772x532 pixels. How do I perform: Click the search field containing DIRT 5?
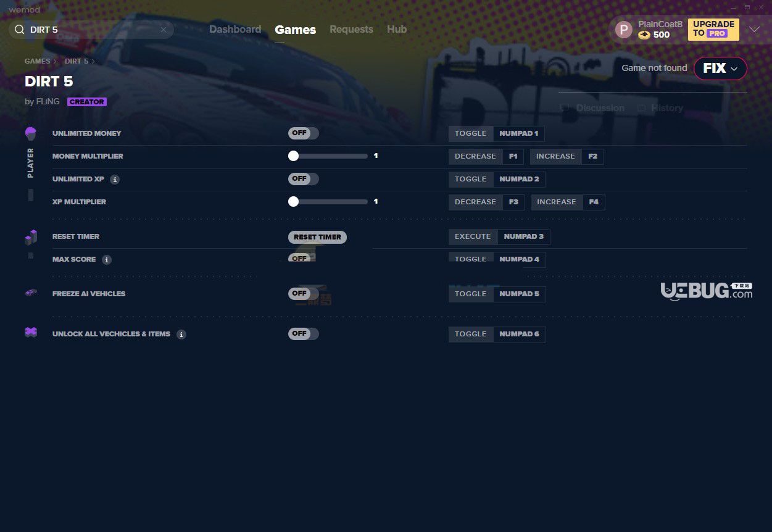coord(91,30)
